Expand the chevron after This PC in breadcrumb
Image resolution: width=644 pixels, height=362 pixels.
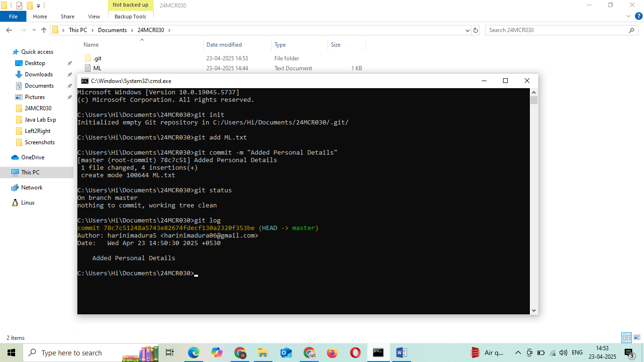click(x=92, y=30)
